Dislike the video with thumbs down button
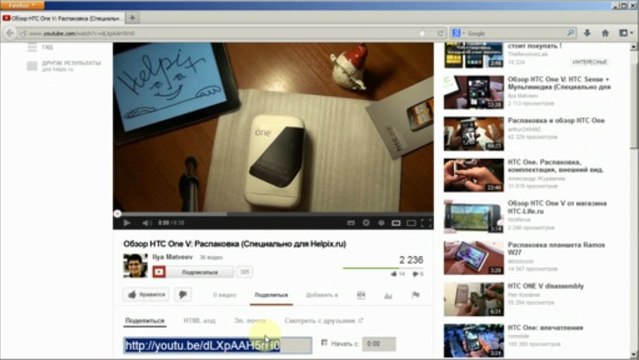The image size is (639, 360). 183,294
